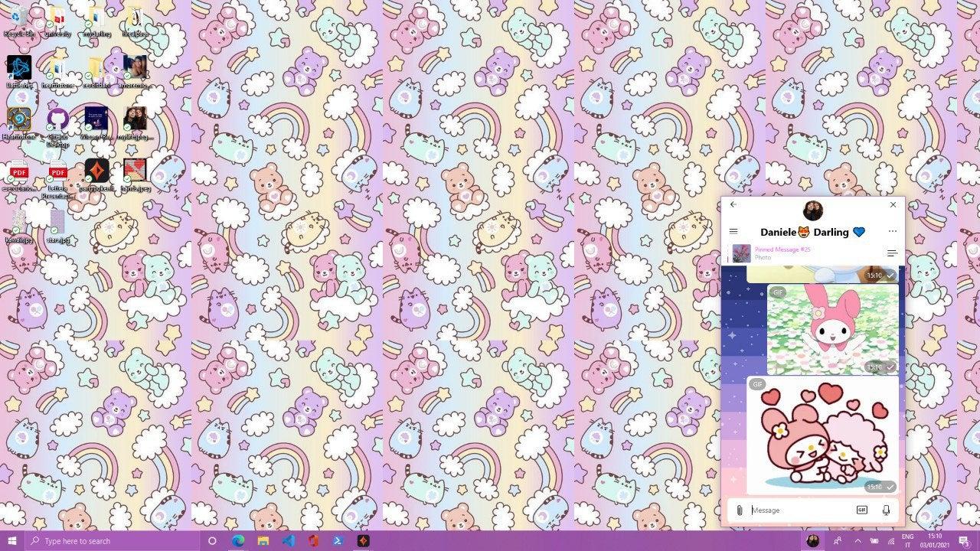Open the Windows Start menu

14,541
